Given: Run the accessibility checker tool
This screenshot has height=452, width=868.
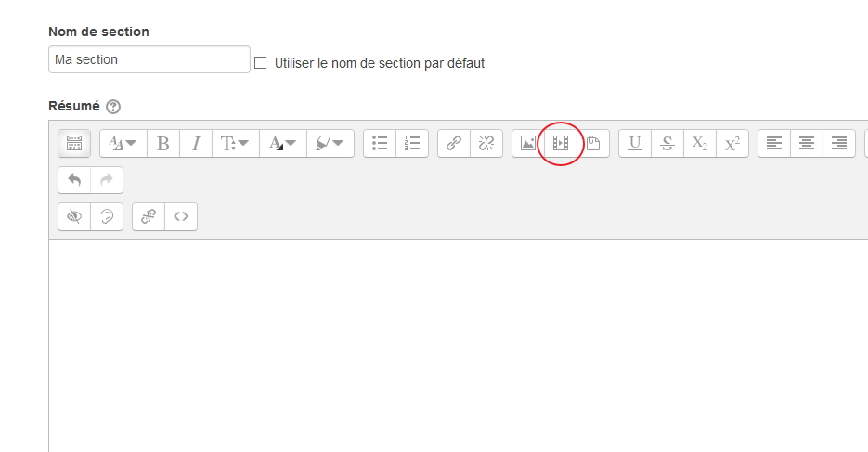Looking at the screenshot, I should coord(74,217).
